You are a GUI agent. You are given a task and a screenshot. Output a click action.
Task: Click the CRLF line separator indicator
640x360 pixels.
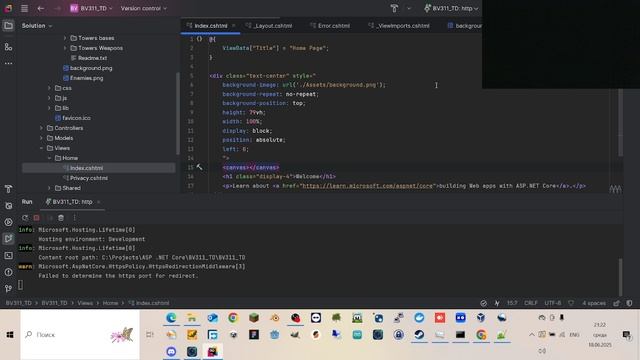(x=531, y=303)
